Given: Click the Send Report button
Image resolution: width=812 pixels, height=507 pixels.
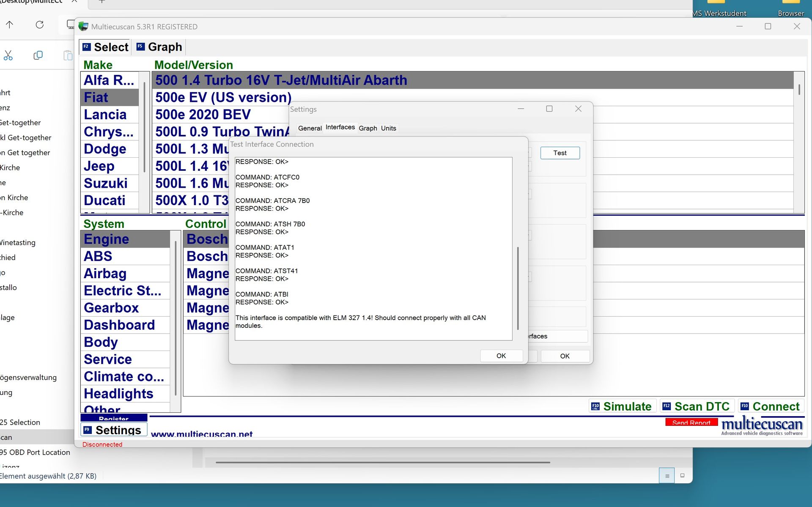Looking at the screenshot, I should pos(691,422).
